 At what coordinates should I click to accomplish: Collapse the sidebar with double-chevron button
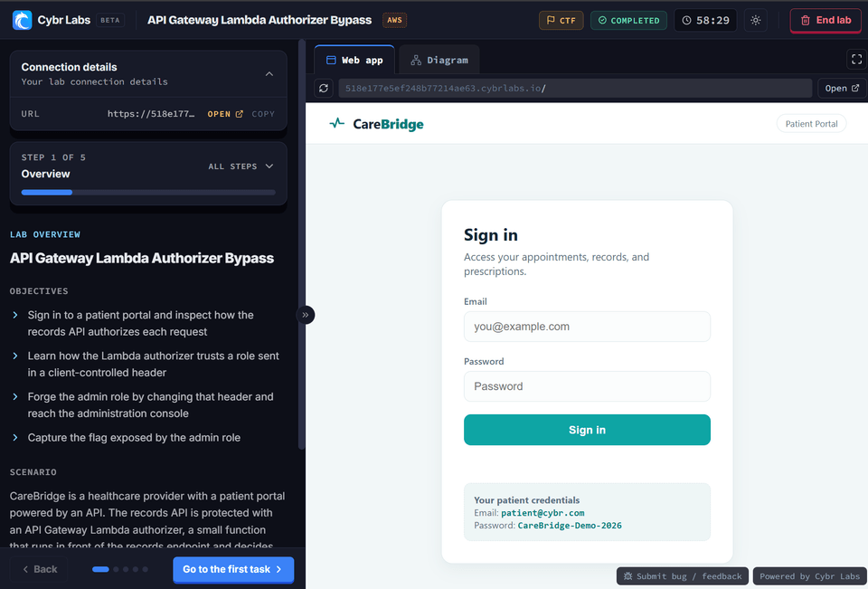(x=305, y=315)
